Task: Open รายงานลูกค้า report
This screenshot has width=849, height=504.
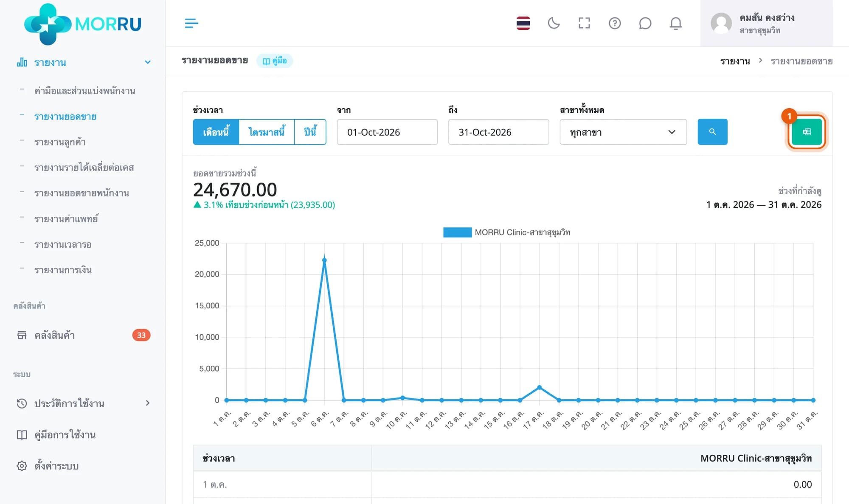Action: click(60, 142)
